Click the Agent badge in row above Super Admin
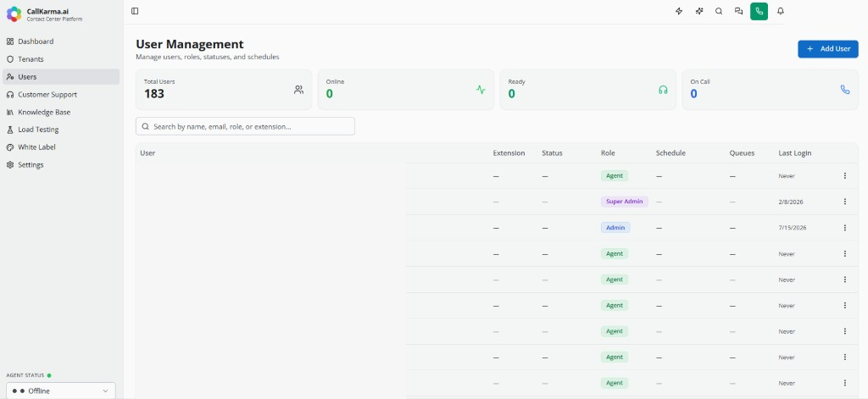868x399 pixels. pyautogui.click(x=615, y=175)
